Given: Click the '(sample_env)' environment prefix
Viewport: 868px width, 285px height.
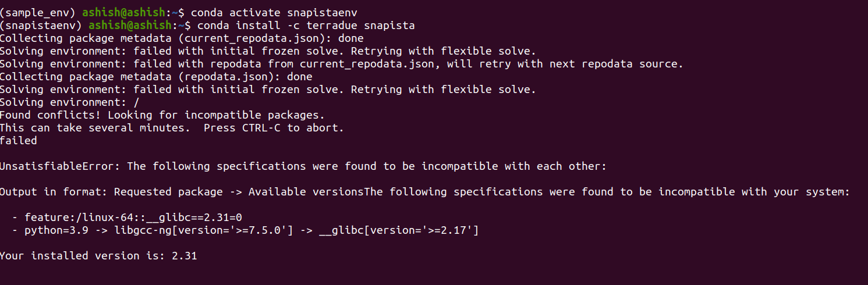Looking at the screenshot, I should [x=38, y=13].
